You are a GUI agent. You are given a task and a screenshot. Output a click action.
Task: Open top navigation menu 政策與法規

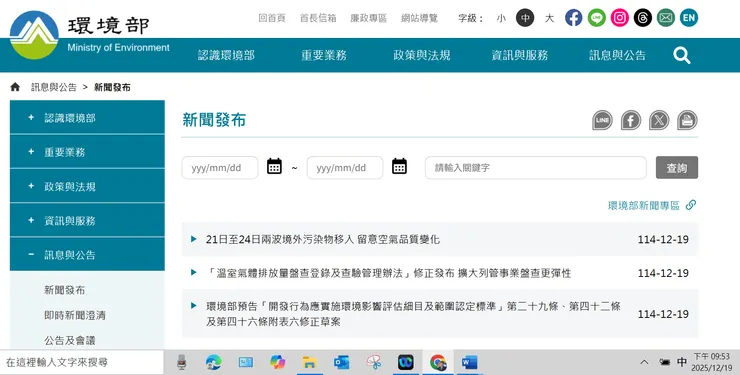coord(422,55)
